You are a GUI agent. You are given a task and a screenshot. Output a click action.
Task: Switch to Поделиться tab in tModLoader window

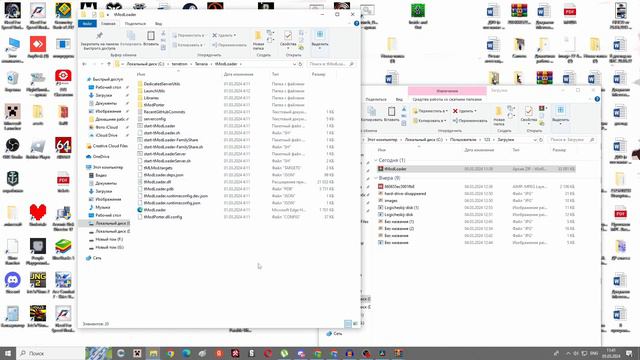click(135, 24)
